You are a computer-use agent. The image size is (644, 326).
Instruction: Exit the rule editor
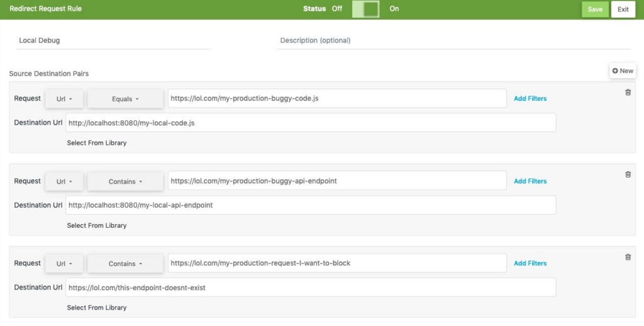[x=623, y=9]
